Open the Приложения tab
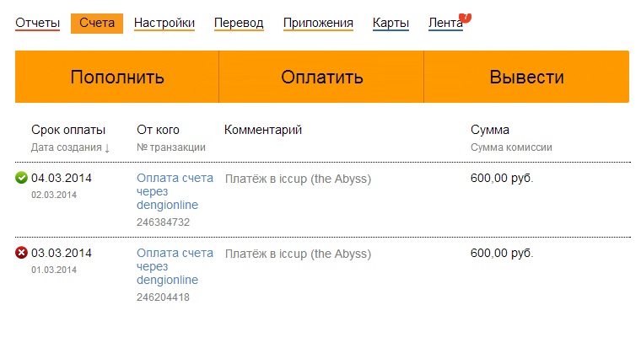Image resolution: width=641 pixels, height=364 pixels. point(318,23)
